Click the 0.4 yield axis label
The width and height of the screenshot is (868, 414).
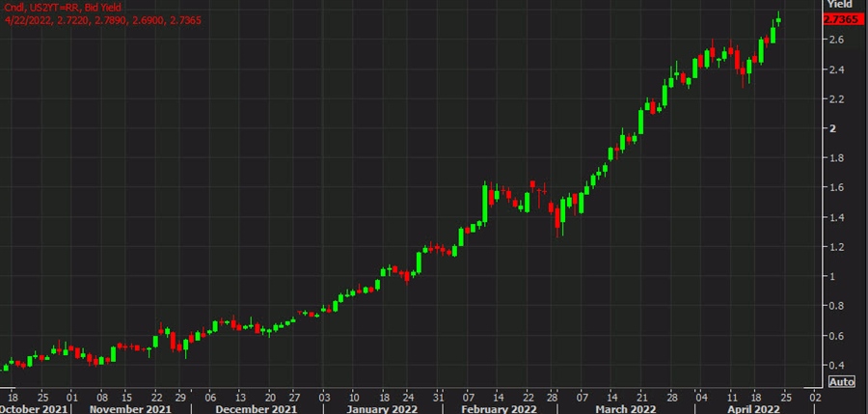[x=836, y=365]
